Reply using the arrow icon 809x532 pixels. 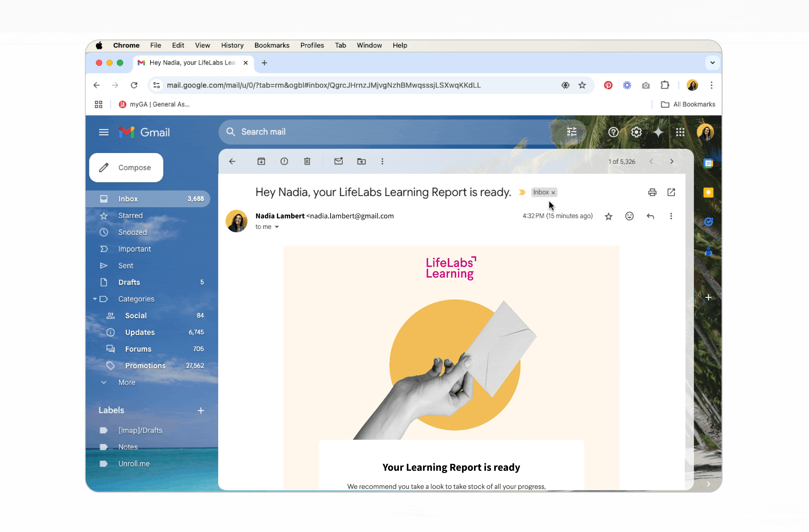[x=650, y=216]
